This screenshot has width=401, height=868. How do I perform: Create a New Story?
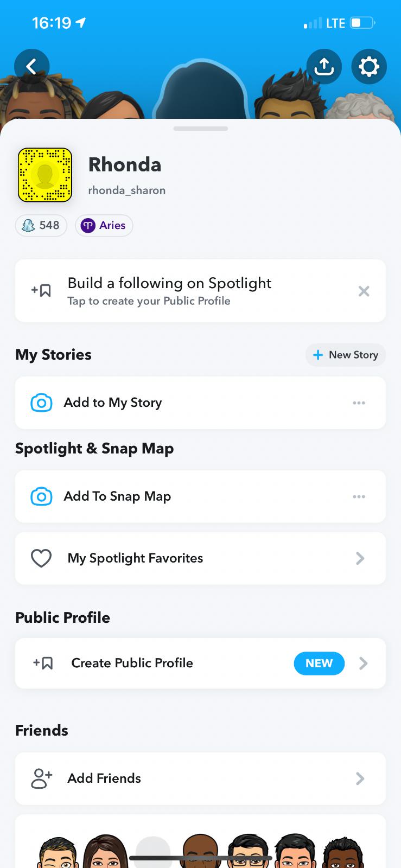click(346, 355)
